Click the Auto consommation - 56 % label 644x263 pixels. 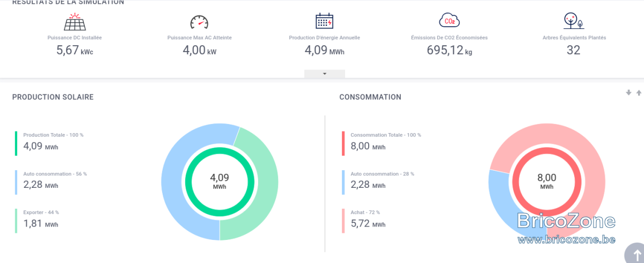(55, 174)
